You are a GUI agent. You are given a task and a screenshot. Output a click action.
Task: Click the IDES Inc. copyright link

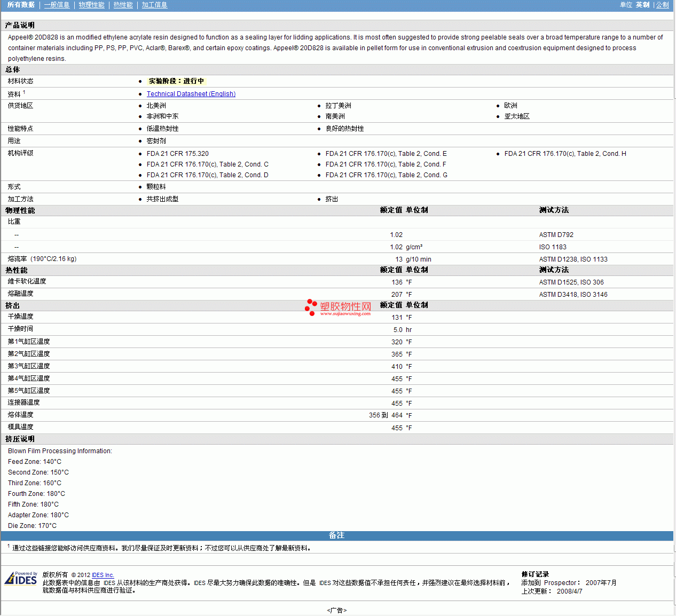[x=103, y=575]
